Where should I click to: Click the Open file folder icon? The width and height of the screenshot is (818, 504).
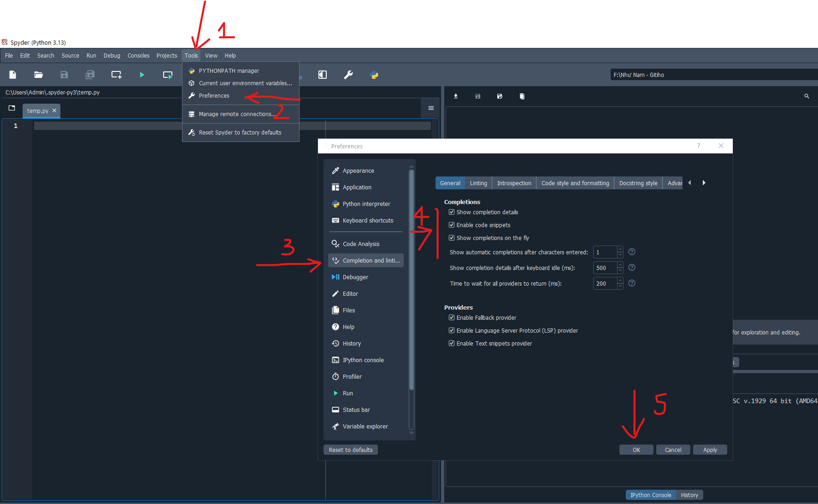[39, 75]
